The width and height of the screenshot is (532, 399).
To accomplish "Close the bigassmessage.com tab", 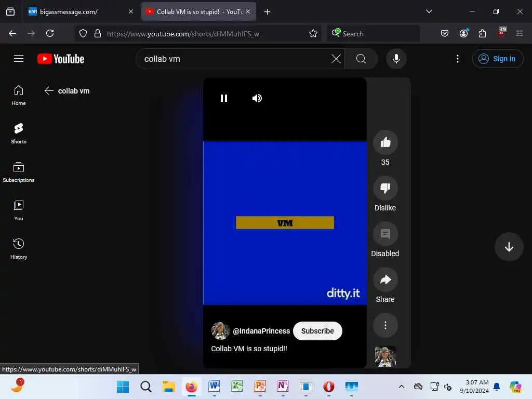I will pyautogui.click(x=130, y=11).
